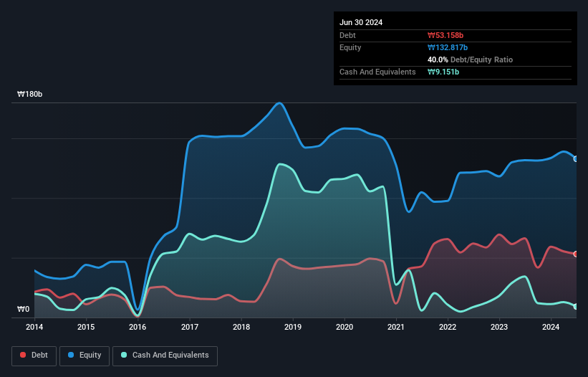
Task: Toggle the Debt series legend button
Action: tap(34, 355)
